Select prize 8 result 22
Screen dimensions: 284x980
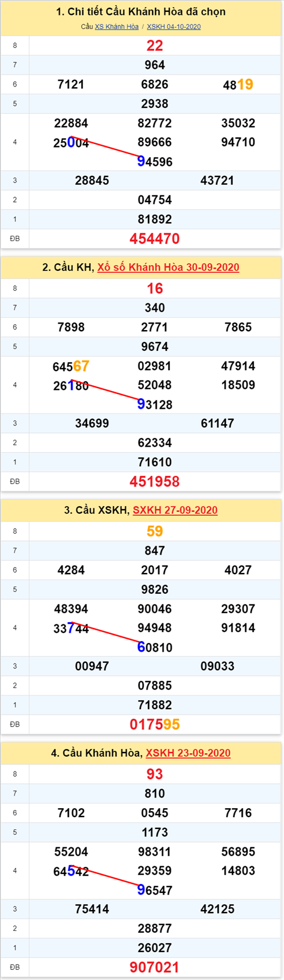[x=154, y=46]
